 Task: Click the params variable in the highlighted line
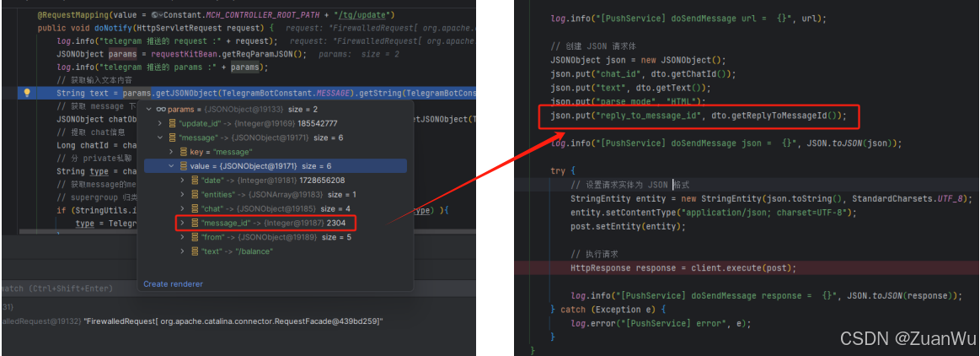137,94
